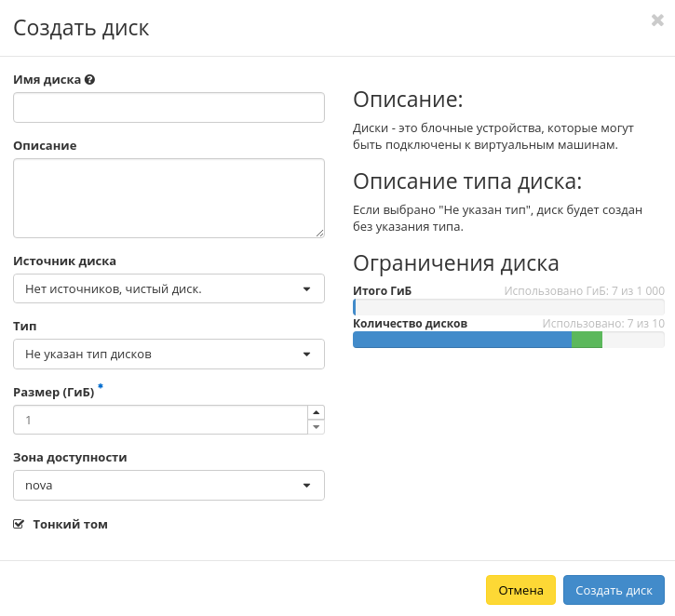Decrease disk size with down stepper arrow

tap(316, 427)
